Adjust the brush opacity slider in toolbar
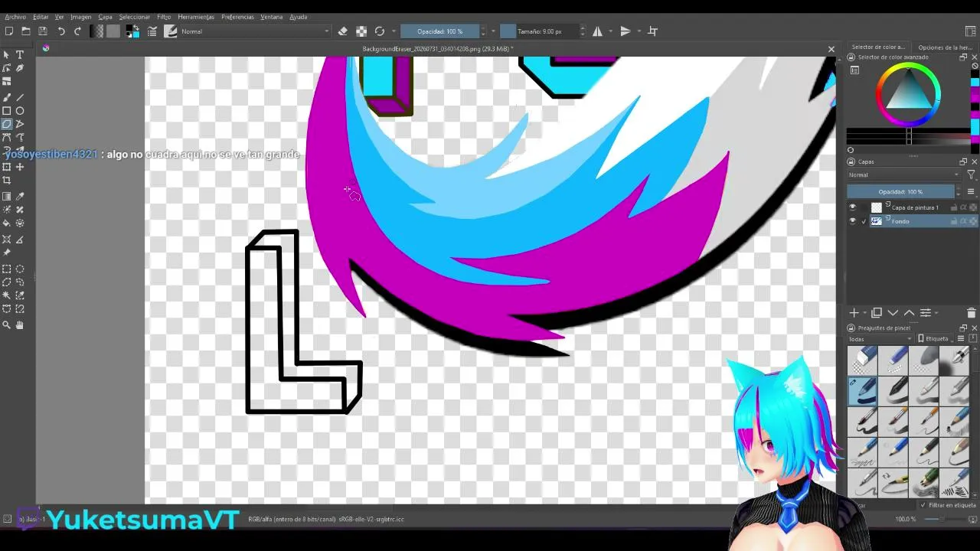Image resolution: width=980 pixels, height=551 pixels. click(439, 31)
